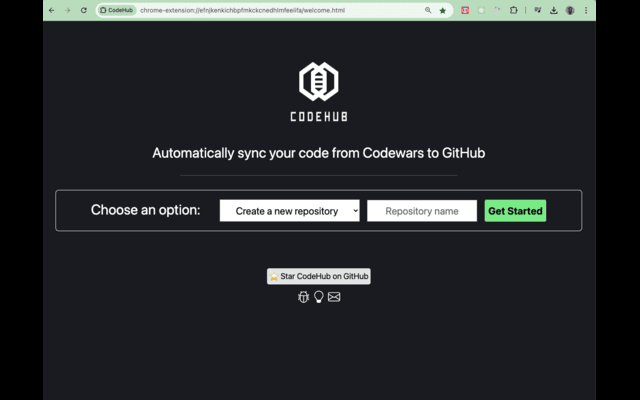Focus the Repository name input field
The image size is (640, 400).
[421, 211]
